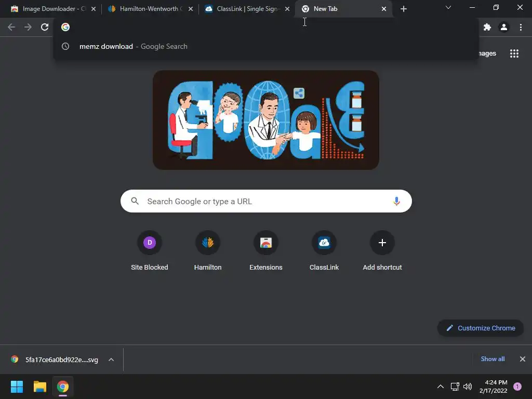Open the volume control in the tray
The image size is (532, 399).
(x=468, y=387)
